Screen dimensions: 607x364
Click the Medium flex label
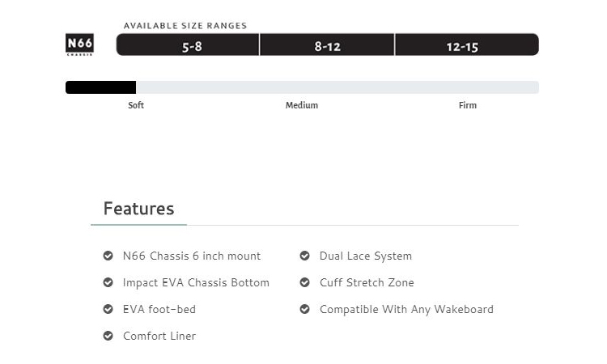302,105
